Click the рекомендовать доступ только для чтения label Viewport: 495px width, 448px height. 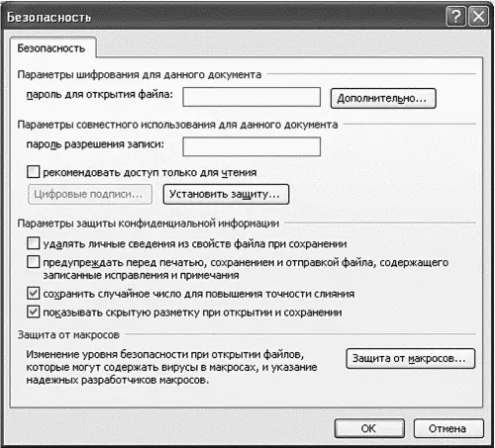click(x=149, y=172)
